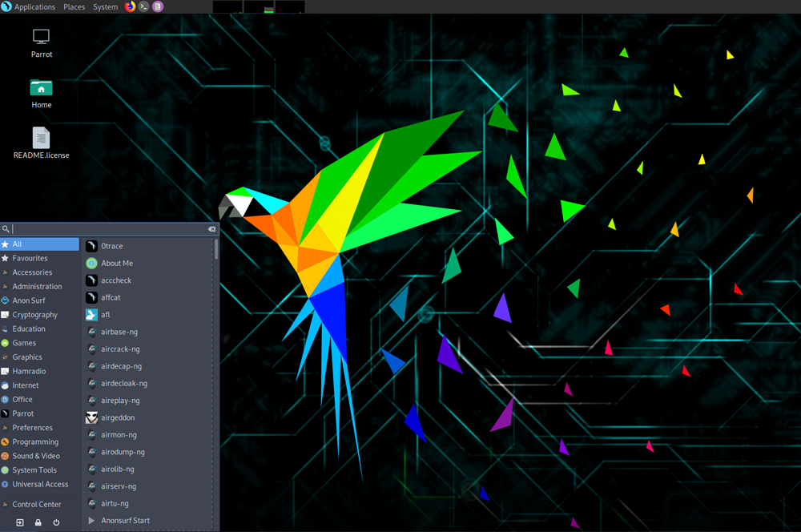This screenshot has width=801, height=532.
Task: Click the lock screen icon
Action: (x=38, y=522)
